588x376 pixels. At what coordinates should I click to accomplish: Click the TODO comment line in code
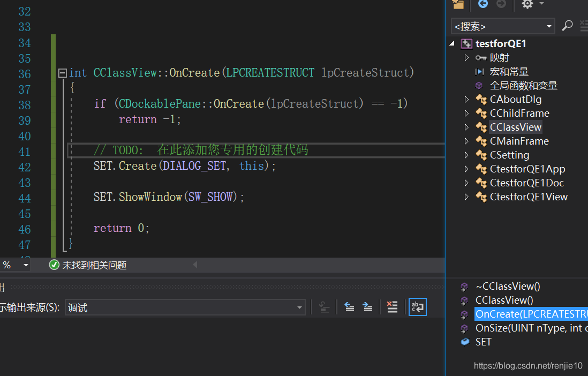point(201,150)
